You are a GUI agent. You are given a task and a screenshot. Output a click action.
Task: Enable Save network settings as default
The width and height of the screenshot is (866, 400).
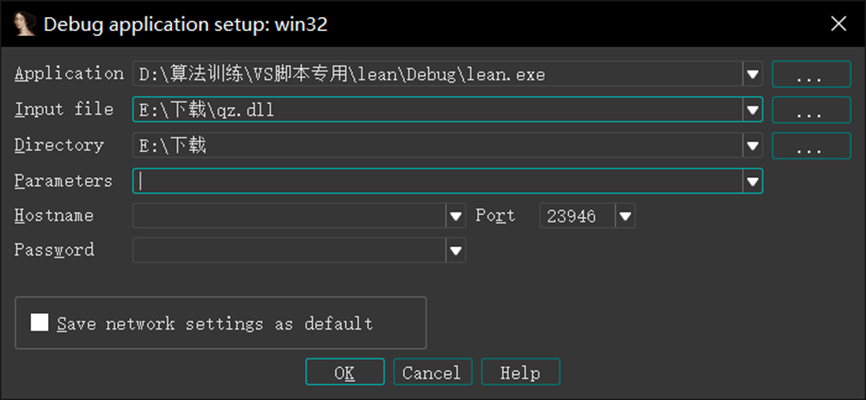click(x=40, y=323)
